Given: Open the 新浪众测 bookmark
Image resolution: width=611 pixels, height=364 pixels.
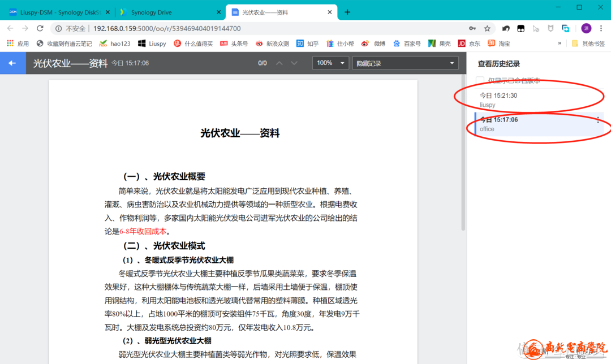Looking at the screenshot, I should coord(272,44).
